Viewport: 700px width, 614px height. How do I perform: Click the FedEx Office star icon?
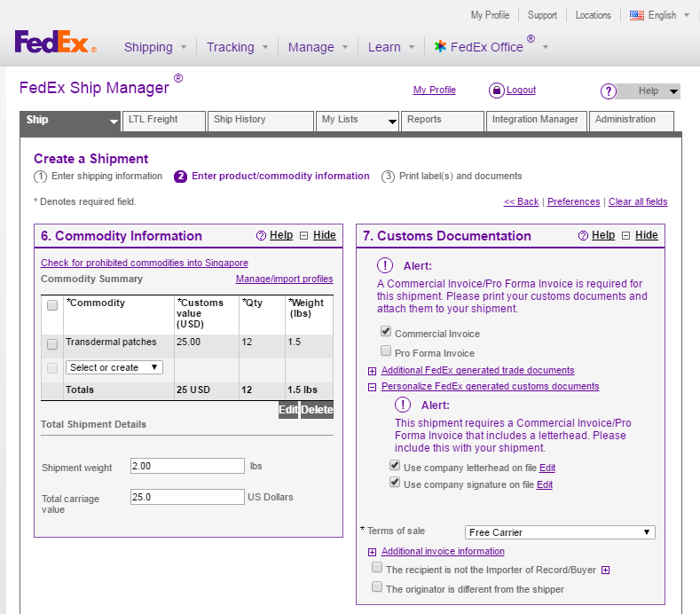click(440, 46)
